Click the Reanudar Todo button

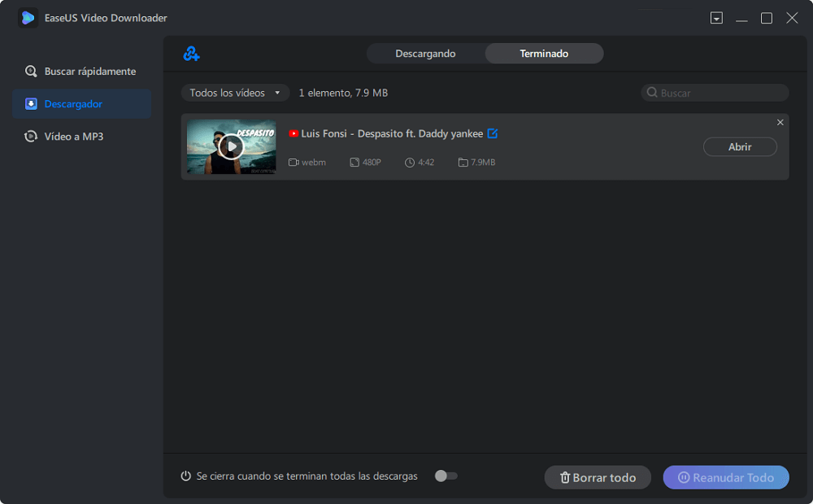pos(726,477)
